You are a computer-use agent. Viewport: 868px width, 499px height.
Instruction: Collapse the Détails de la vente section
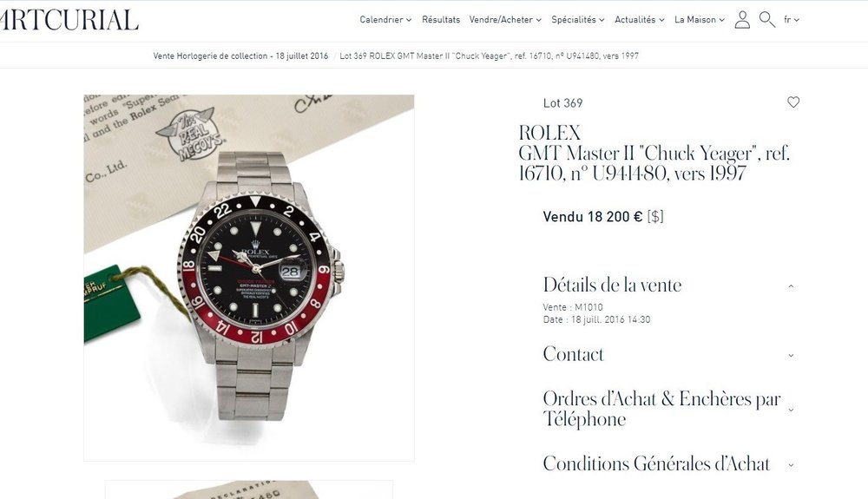668,286
